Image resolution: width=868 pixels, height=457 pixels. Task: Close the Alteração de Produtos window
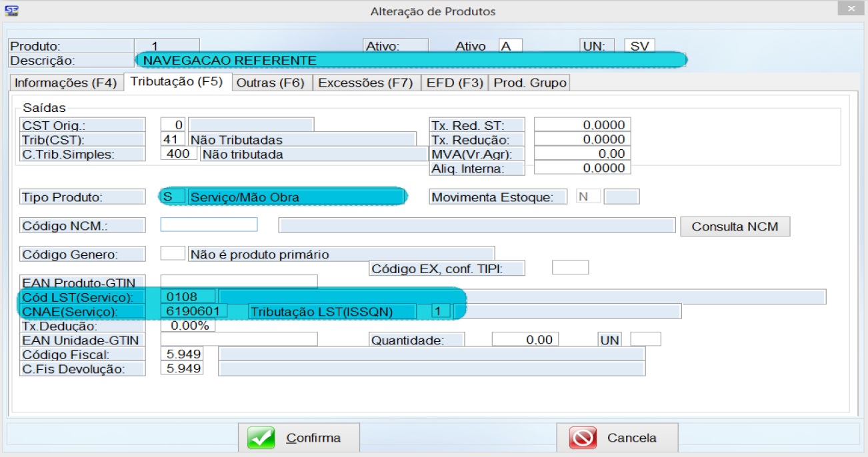coord(850,9)
